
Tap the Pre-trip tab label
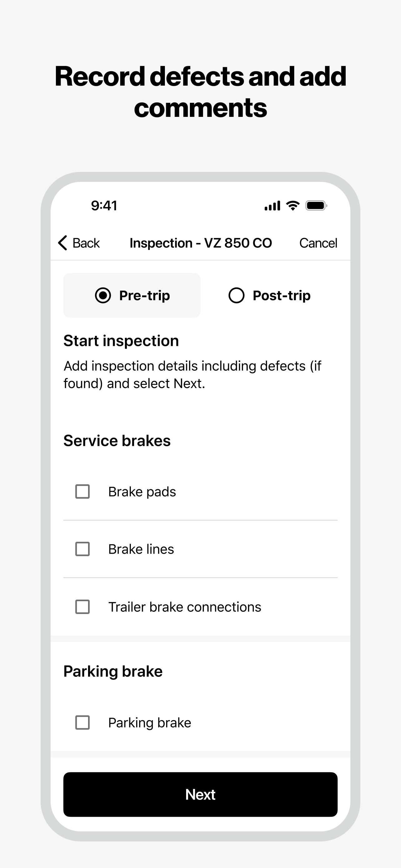[144, 296]
